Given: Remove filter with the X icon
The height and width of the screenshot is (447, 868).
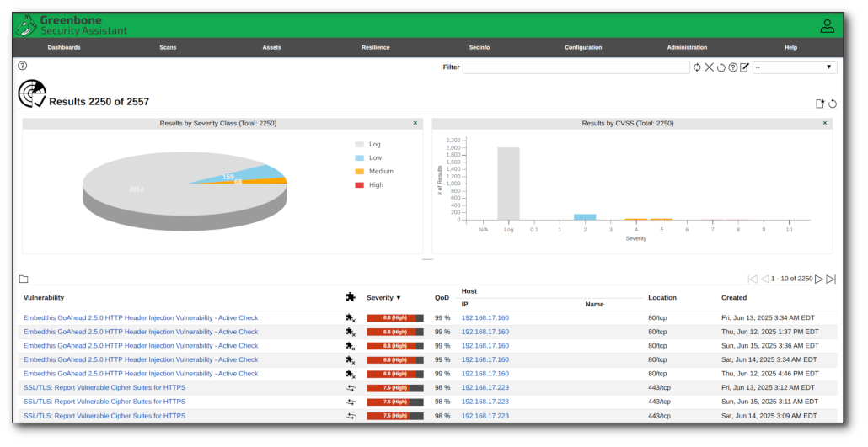Looking at the screenshot, I should pyautogui.click(x=709, y=67).
